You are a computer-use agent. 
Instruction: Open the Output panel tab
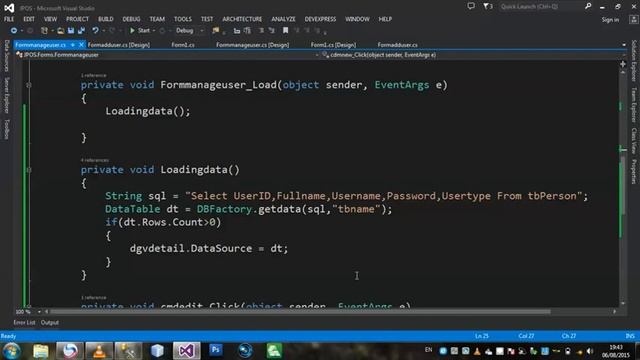[x=50, y=322]
